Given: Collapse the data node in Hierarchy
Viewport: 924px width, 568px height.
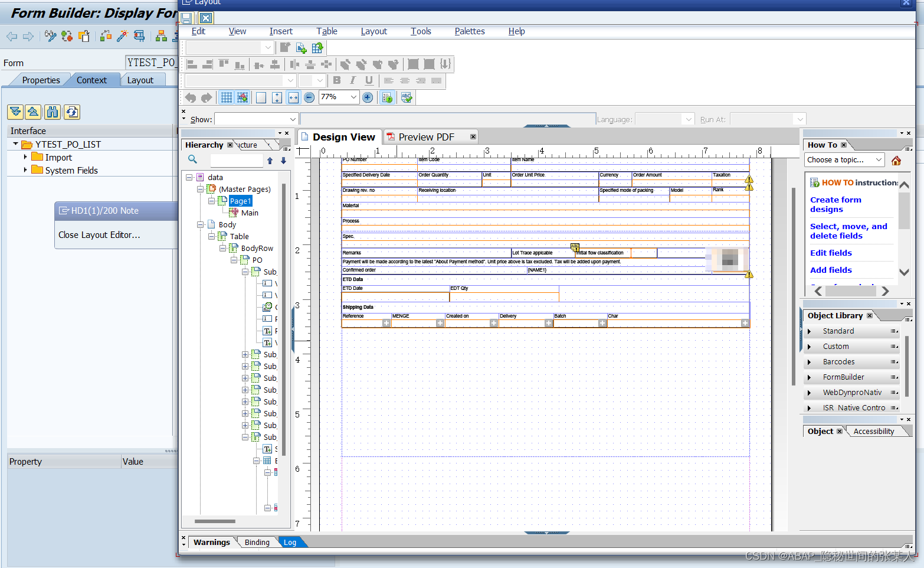Looking at the screenshot, I should click(189, 177).
